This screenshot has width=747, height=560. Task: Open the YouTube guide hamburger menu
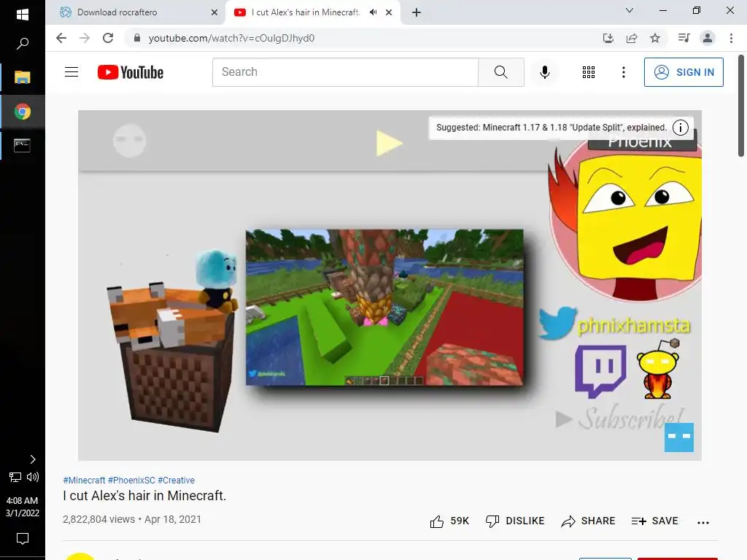pos(71,72)
